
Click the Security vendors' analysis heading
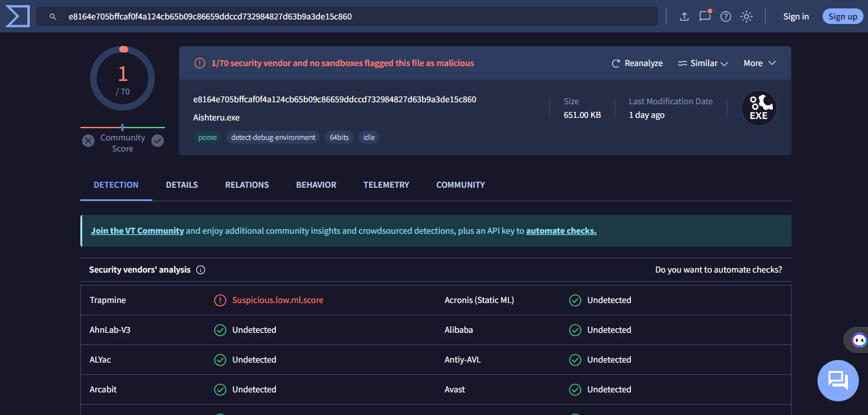(140, 270)
